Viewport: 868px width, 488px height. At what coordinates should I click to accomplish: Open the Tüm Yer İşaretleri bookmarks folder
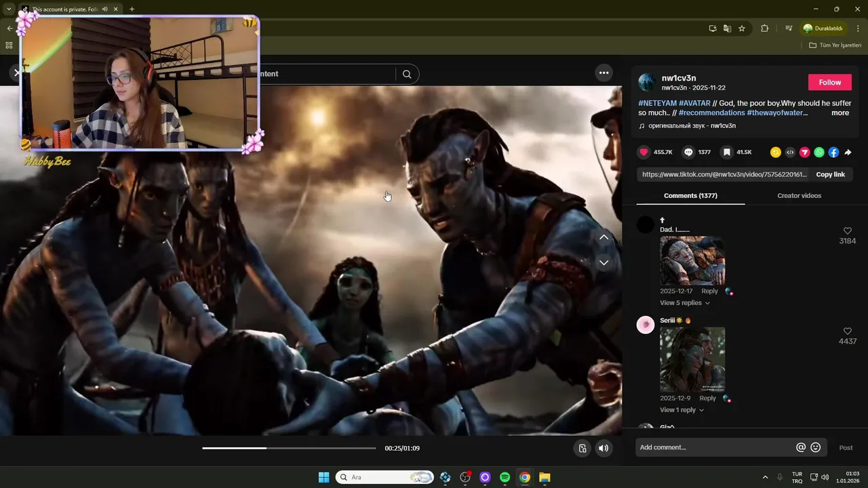pyautogui.click(x=835, y=45)
